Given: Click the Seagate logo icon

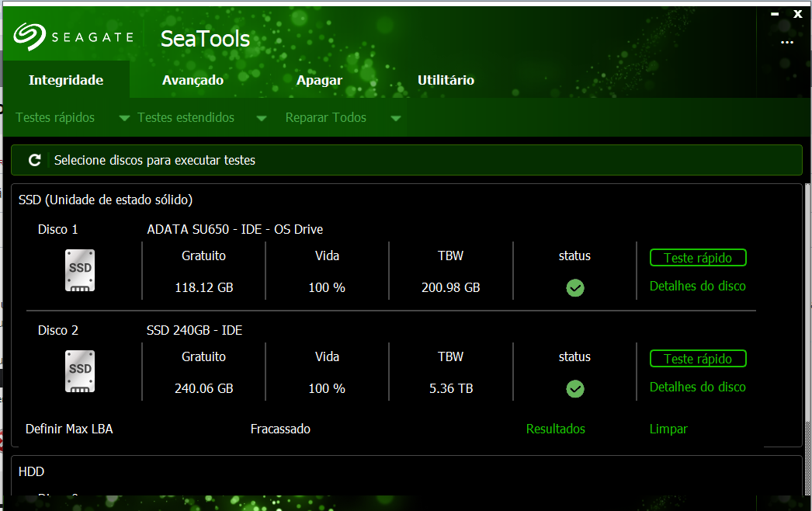Looking at the screenshot, I should 29,36.
